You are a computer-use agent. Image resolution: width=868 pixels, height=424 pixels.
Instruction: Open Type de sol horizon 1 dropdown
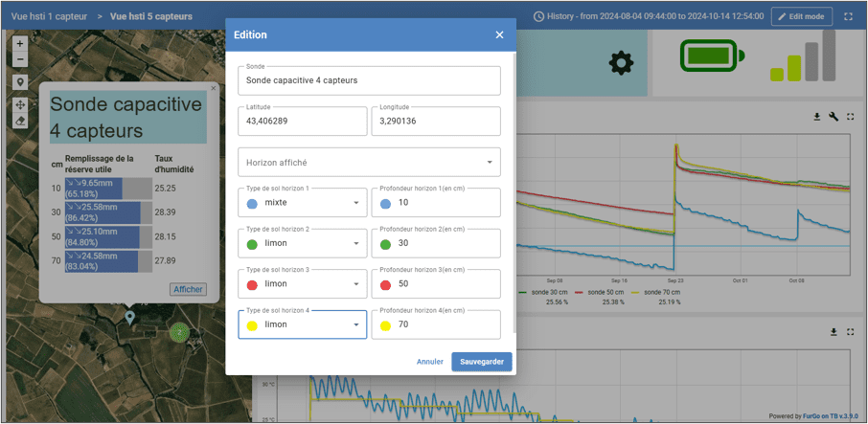pyautogui.click(x=302, y=203)
